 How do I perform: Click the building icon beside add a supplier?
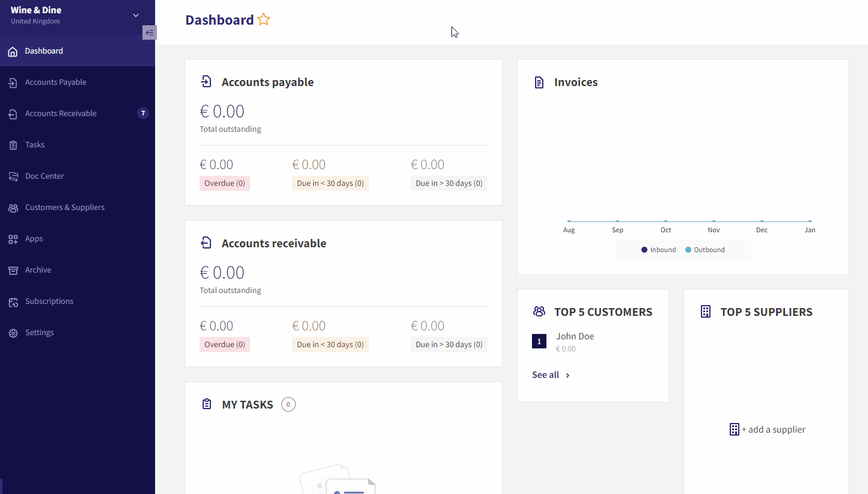(x=734, y=429)
